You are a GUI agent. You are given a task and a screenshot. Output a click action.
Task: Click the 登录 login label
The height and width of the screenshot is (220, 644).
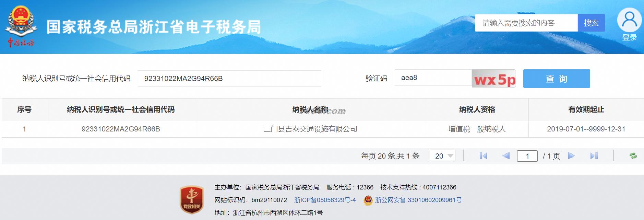(630, 37)
